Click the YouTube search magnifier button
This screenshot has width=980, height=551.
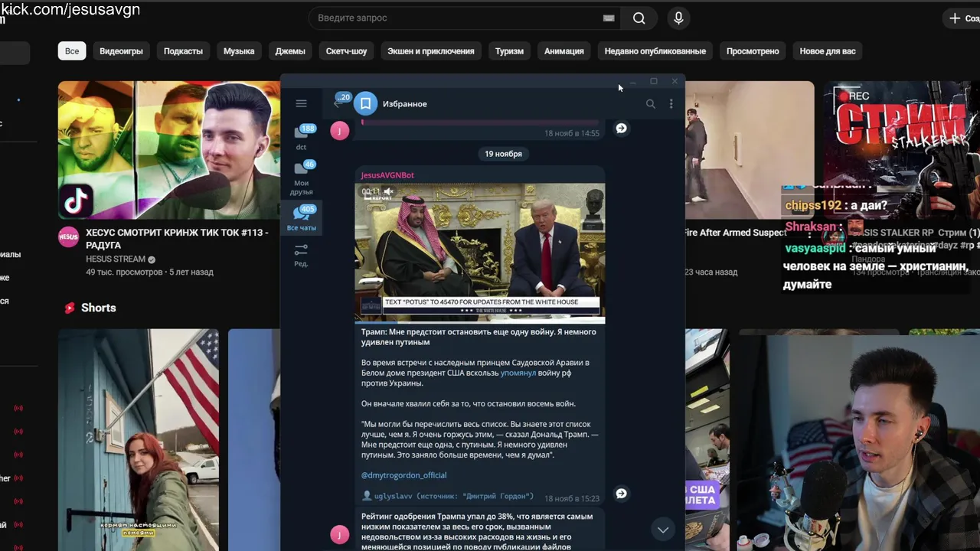coord(639,18)
